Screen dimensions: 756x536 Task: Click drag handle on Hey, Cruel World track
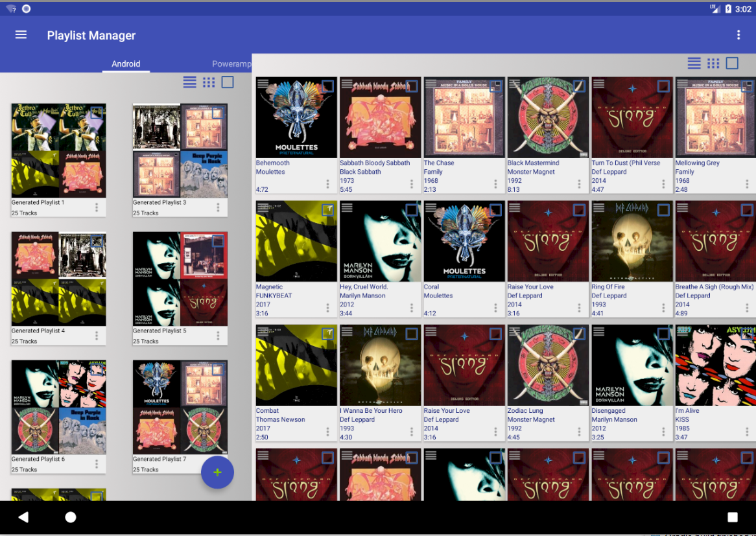(347, 208)
